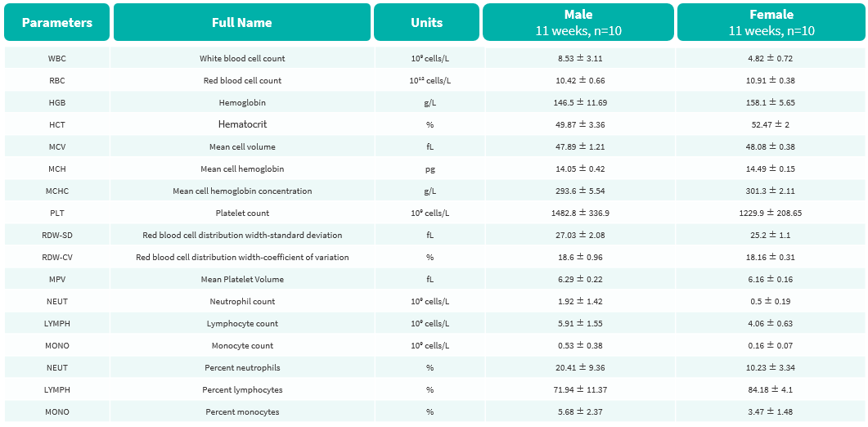The width and height of the screenshot is (868, 427).
Task: Click female Percent monocytes value 3.47 ± 1.48
Action: point(771,412)
